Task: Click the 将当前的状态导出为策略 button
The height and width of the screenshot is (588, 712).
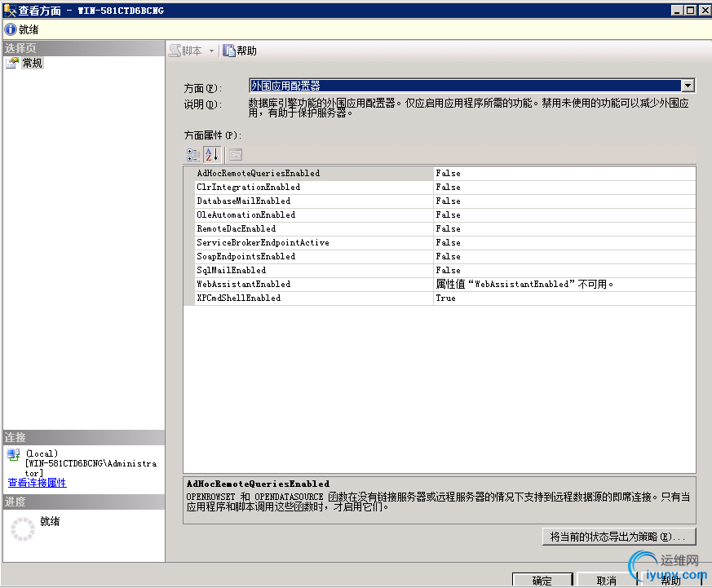Action: 619,537
